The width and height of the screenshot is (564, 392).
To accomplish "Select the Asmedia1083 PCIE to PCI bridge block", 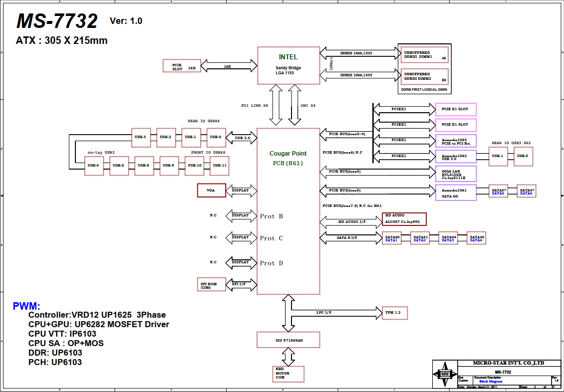I will (x=456, y=141).
